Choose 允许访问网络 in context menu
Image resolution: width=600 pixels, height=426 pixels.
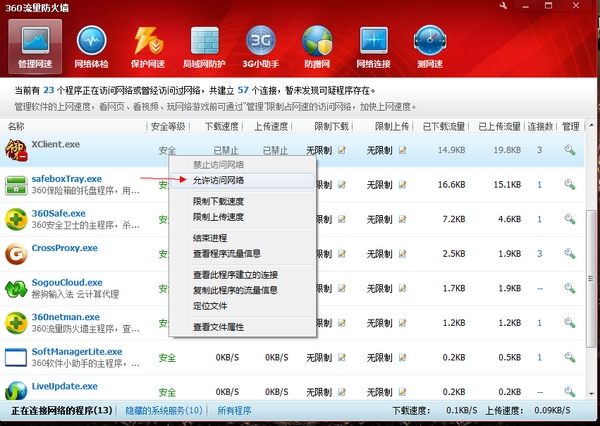pos(243,180)
